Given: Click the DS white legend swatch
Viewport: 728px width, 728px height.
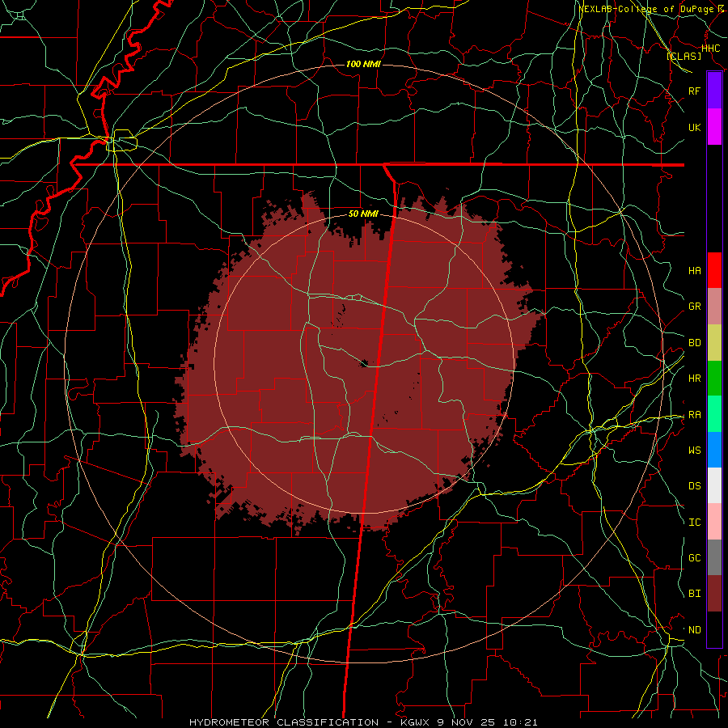Looking at the screenshot, I should click(714, 485).
